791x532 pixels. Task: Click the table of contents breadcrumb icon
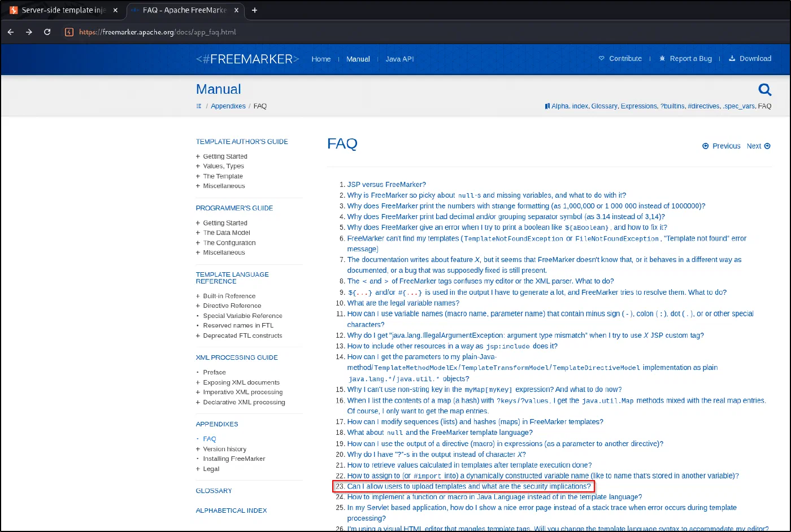pyautogui.click(x=199, y=106)
